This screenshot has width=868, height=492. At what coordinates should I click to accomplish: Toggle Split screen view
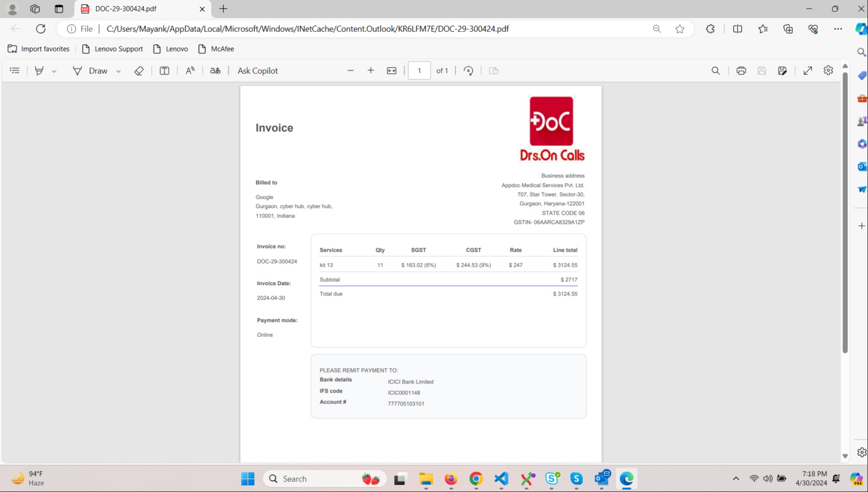point(738,29)
